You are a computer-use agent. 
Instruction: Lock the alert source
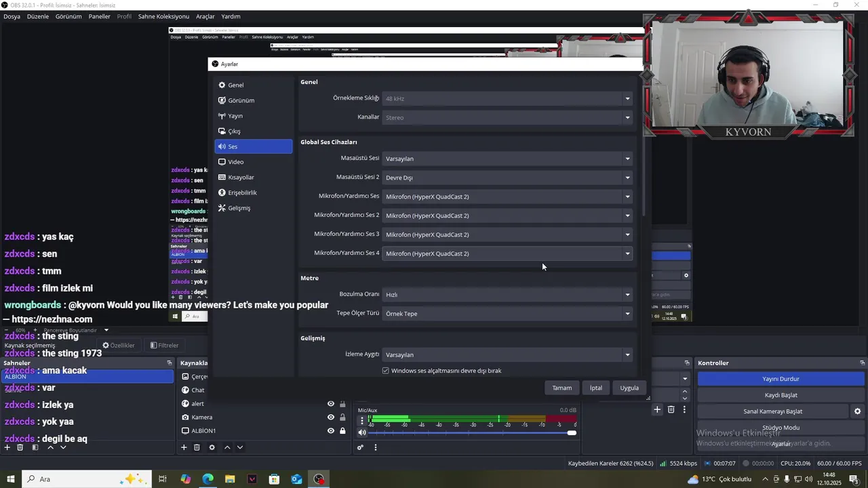[x=342, y=404]
